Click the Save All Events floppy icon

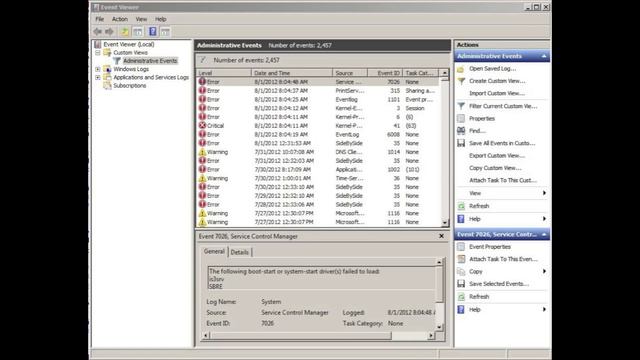tap(461, 143)
